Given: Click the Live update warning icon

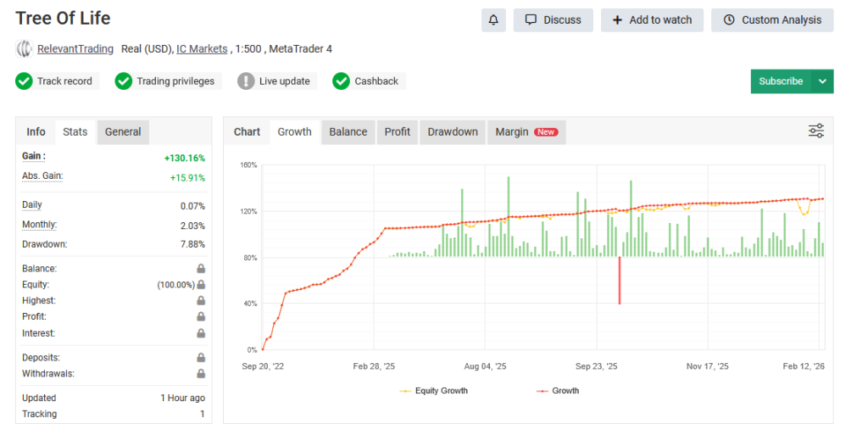Looking at the screenshot, I should coord(246,81).
